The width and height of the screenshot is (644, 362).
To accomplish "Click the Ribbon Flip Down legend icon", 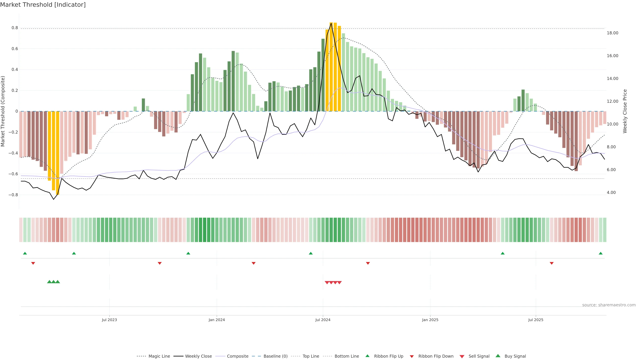I will click(x=412, y=356).
